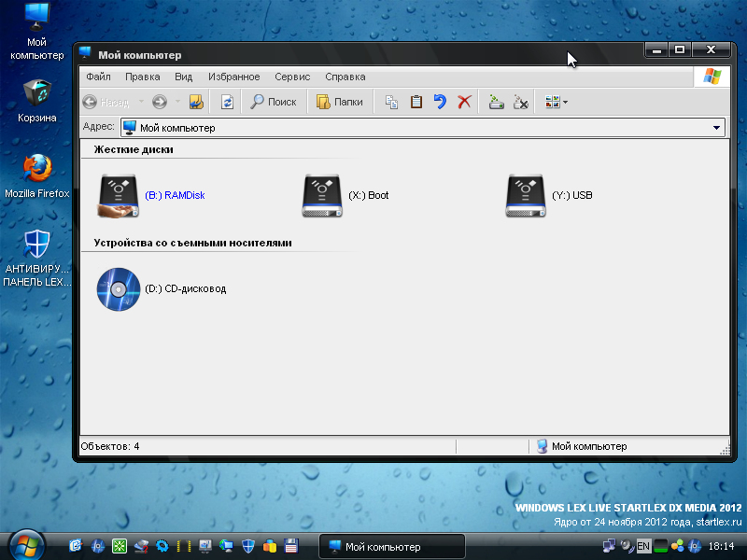Switch the EN keyboard language indicator
Image resolution: width=747 pixels, height=560 pixels.
643,546
